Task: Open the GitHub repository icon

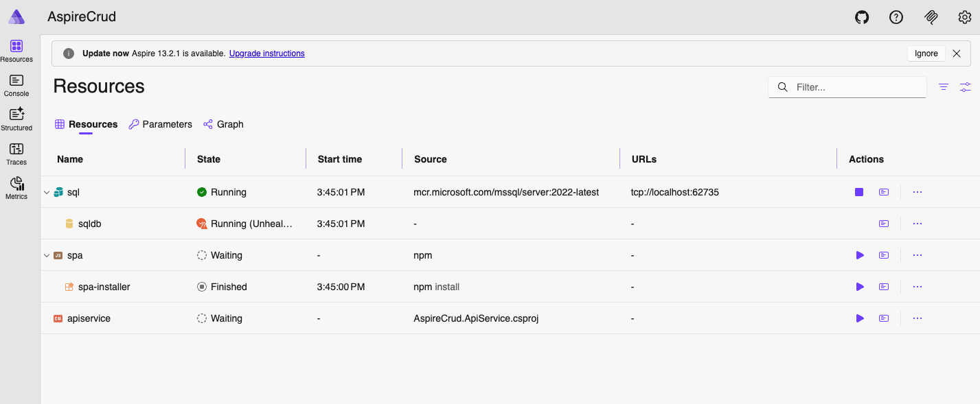Action: [x=861, y=17]
